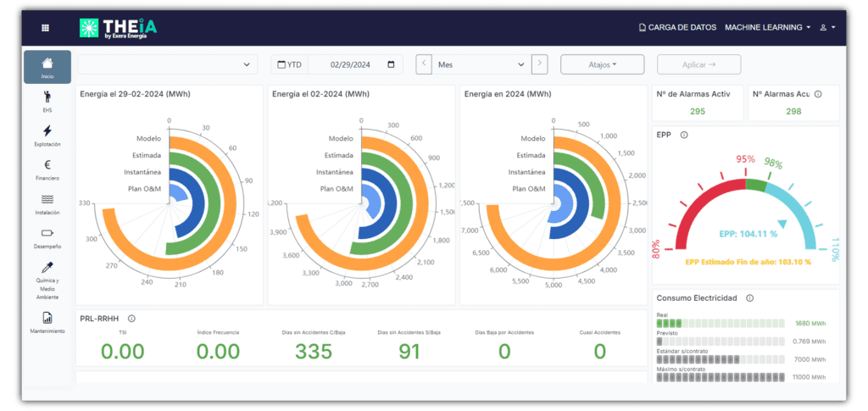Open Desempeño battery icon section
868x411 pixels.
coord(47,237)
